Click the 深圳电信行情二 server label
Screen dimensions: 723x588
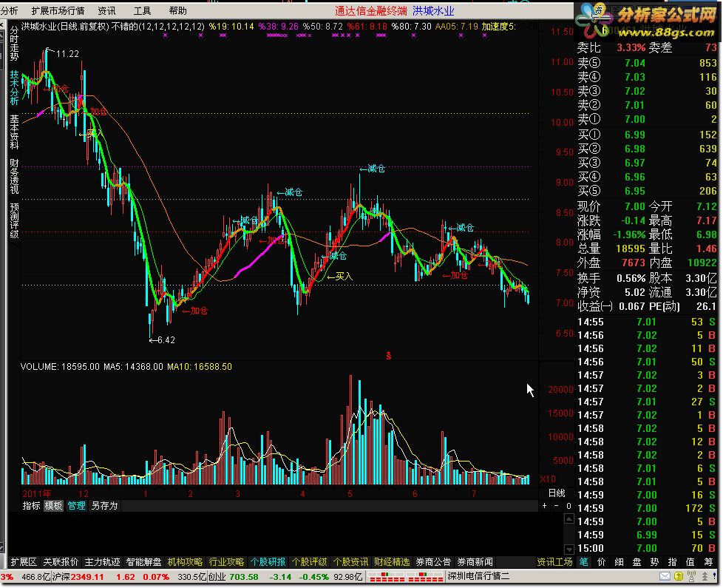(x=479, y=576)
